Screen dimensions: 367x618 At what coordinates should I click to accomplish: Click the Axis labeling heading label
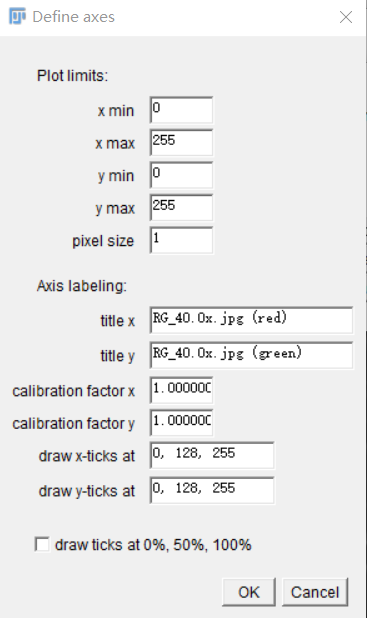[82, 286]
